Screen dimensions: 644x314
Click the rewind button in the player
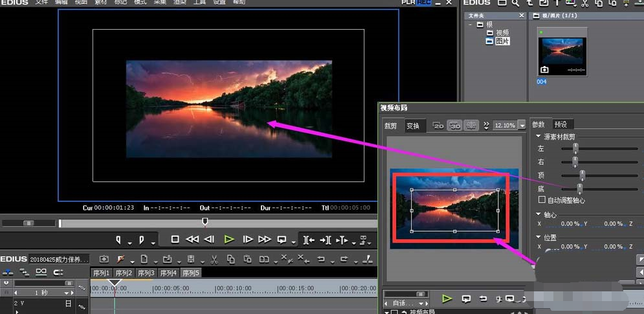pos(192,239)
